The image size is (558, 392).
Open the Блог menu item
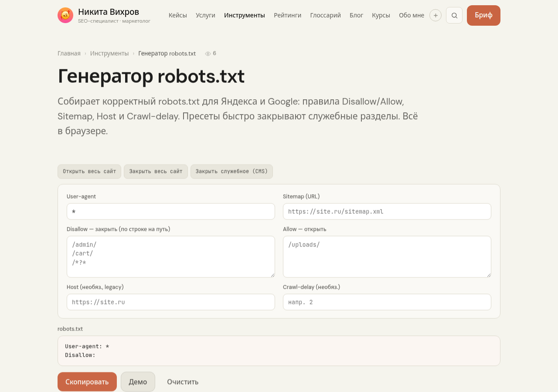point(356,15)
